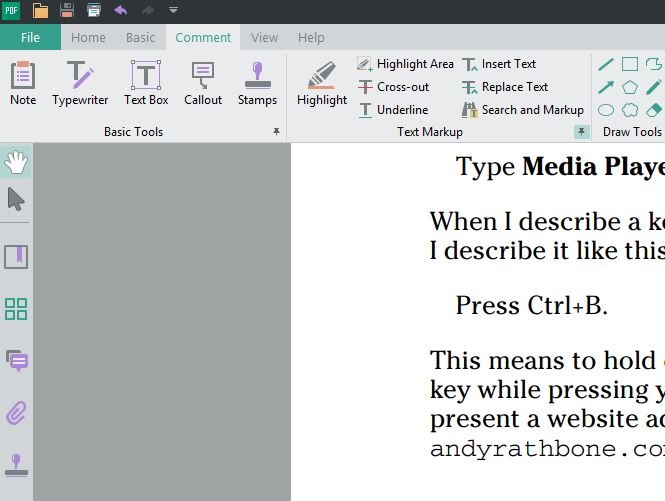Select the Callout tool

(203, 83)
